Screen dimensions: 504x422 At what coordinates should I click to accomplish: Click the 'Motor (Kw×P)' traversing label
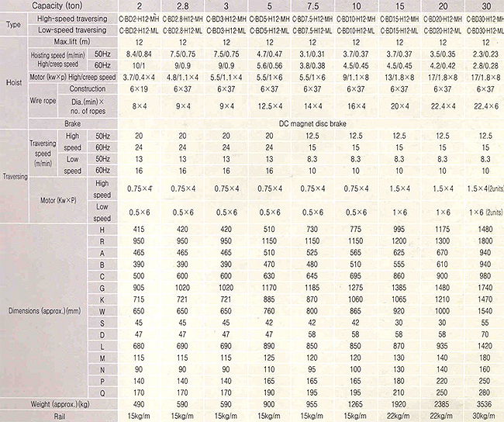[58, 200]
